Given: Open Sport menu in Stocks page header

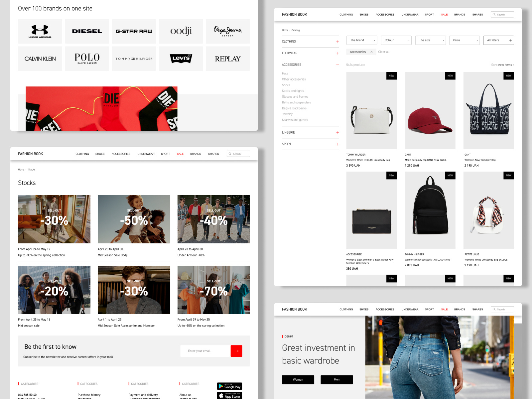Looking at the screenshot, I should point(165,154).
